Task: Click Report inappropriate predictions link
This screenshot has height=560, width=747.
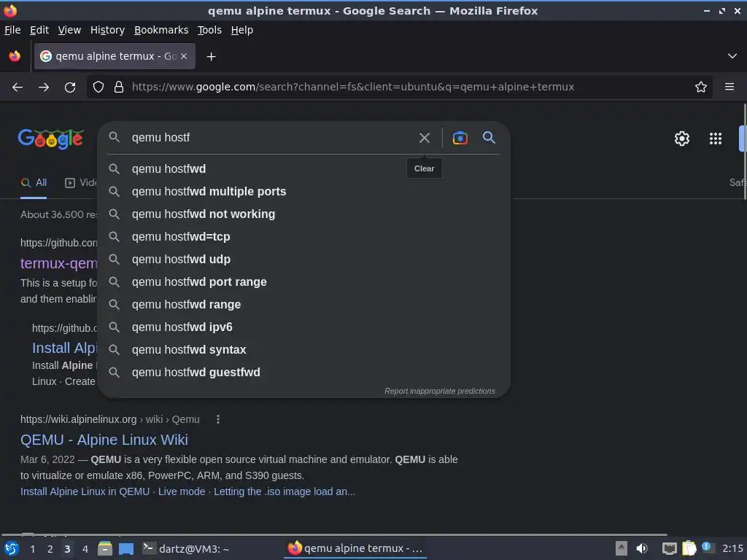Action: coord(440,391)
